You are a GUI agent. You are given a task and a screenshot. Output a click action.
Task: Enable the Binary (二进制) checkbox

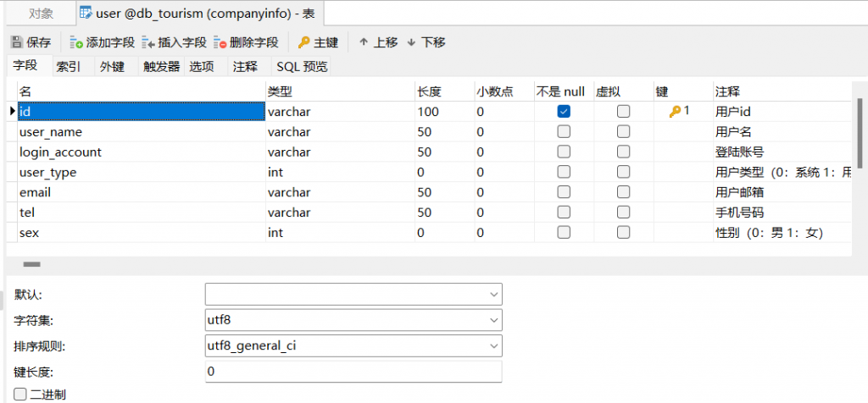tap(20, 395)
